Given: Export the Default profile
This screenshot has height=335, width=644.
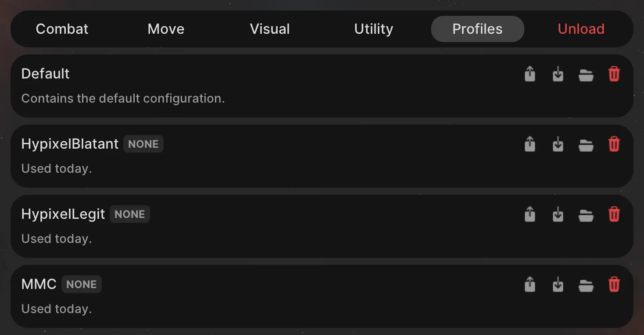Looking at the screenshot, I should click(x=530, y=74).
